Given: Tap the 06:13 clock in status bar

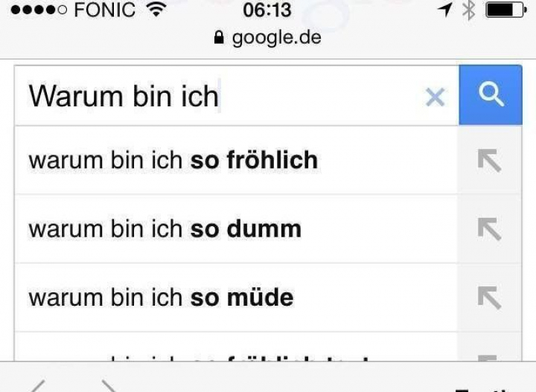Looking at the screenshot, I should click(x=267, y=10).
